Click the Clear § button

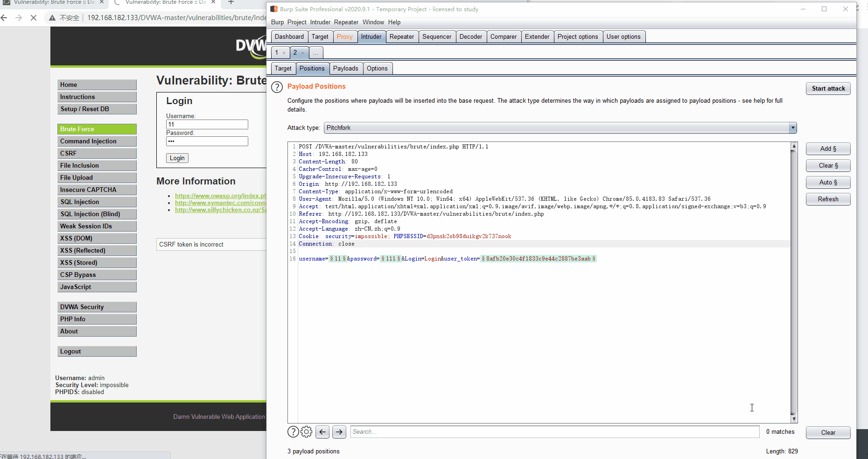pos(828,166)
